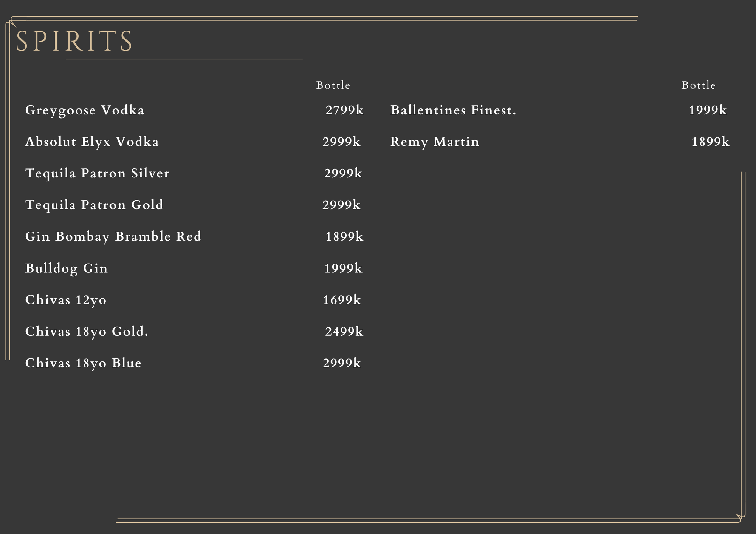Screen dimensions: 756x534
Task: Click the Chivas 12yo entry
Action: [66, 300]
